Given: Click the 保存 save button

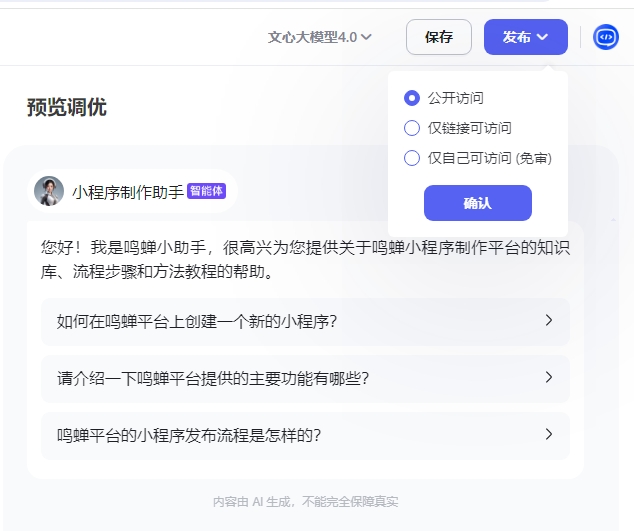Looking at the screenshot, I should point(439,37).
